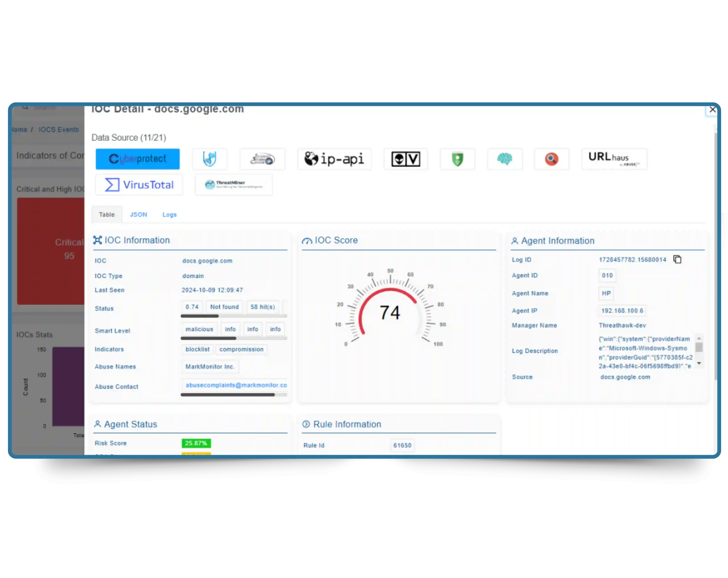Select the Cyberprotect data source
This screenshot has width=728, height=578.
point(137,159)
